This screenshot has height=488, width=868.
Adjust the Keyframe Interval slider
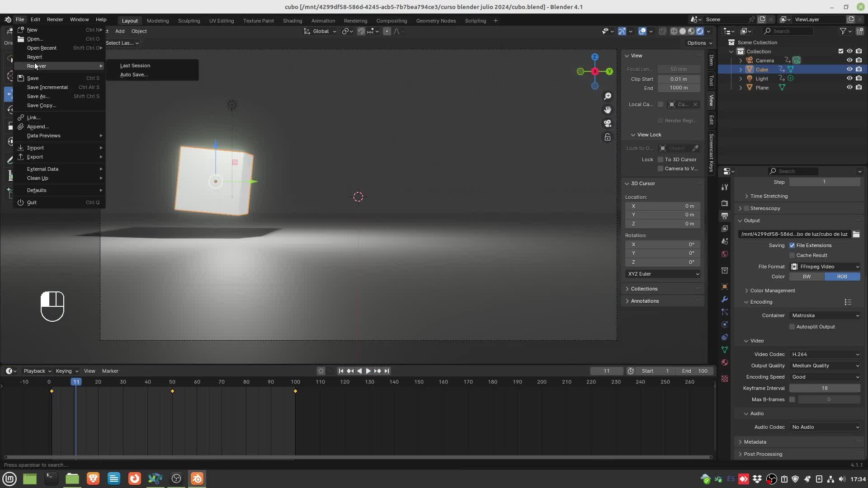(x=825, y=388)
